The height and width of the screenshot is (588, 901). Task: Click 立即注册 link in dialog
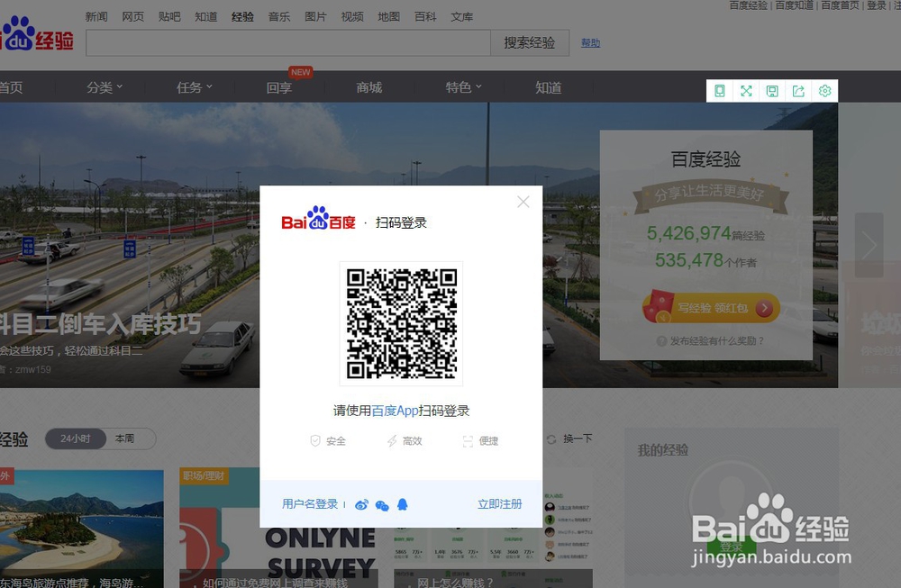pyautogui.click(x=499, y=504)
